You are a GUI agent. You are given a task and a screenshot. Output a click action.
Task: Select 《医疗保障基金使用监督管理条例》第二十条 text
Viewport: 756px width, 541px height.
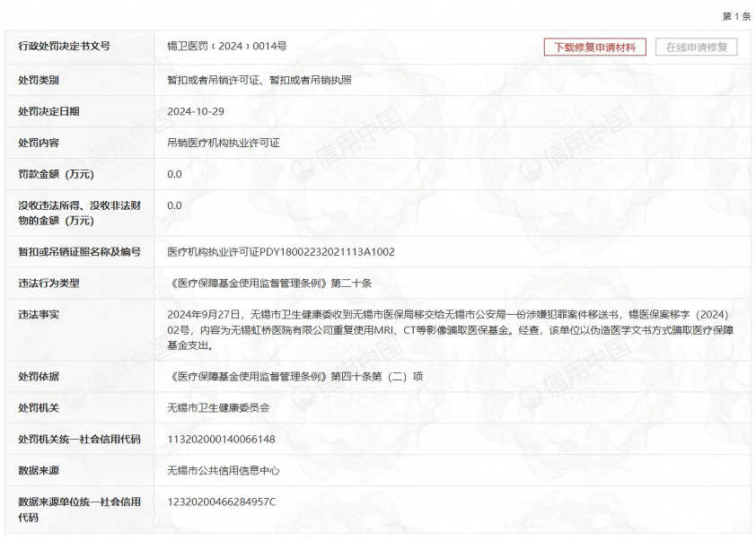pyautogui.click(x=269, y=283)
